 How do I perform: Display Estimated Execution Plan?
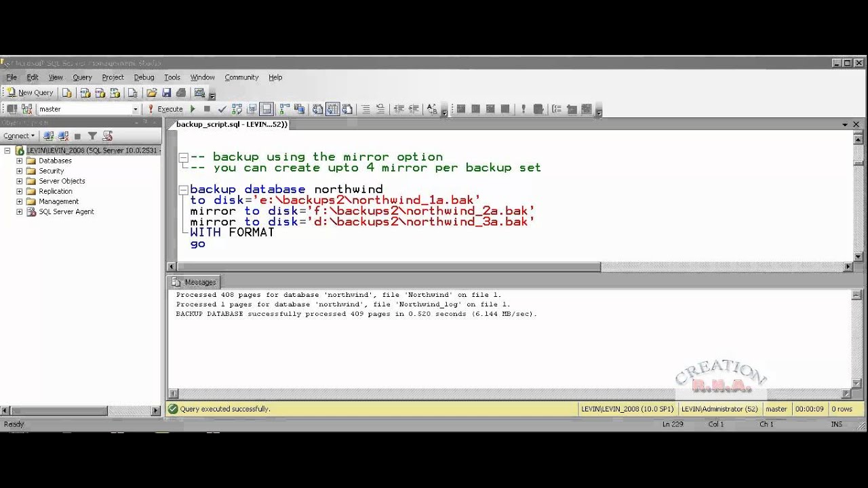pyautogui.click(x=237, y=109)
